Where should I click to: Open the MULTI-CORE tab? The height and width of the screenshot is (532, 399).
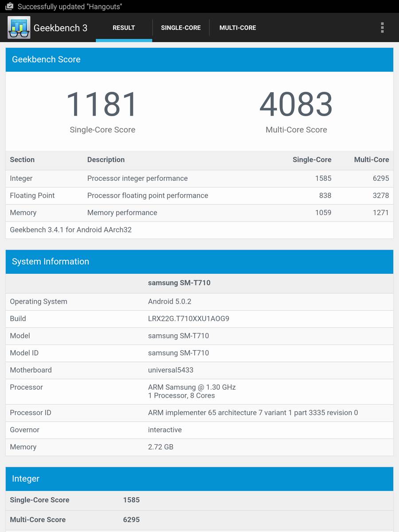tap(238, 27)
